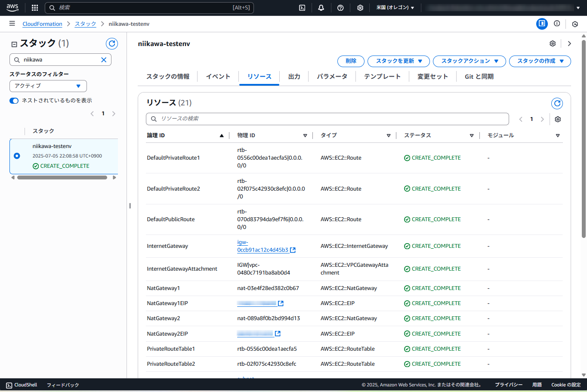Collapse the stacks panel header icon
Viewport: 587px width, 392px height.
coord(14,44)
